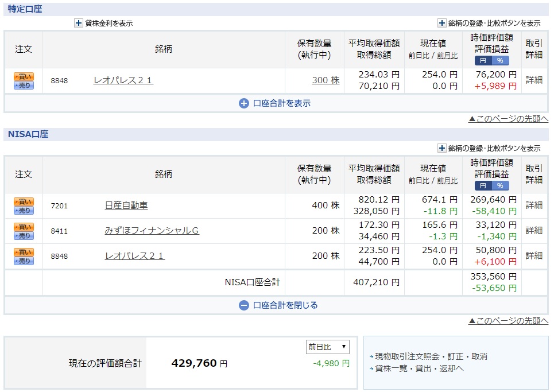
Task: Switch 特定口座 valuation to % display
Action: tap(500, 60)
